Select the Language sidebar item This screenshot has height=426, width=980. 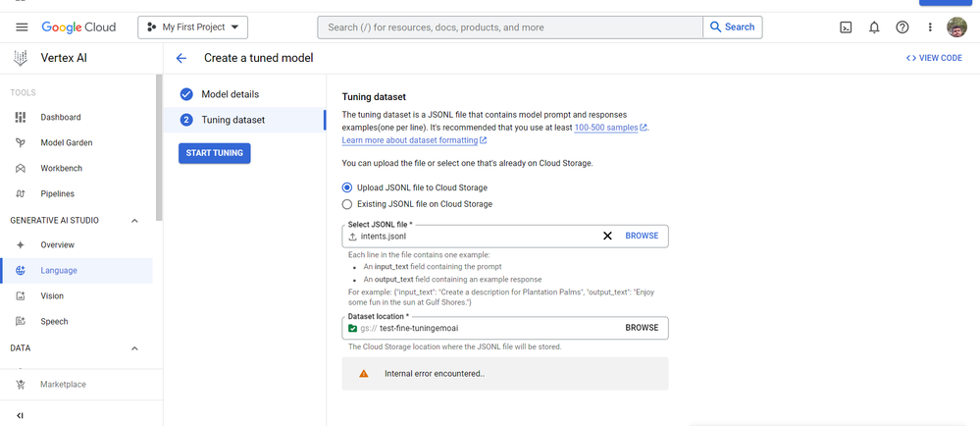77,270
